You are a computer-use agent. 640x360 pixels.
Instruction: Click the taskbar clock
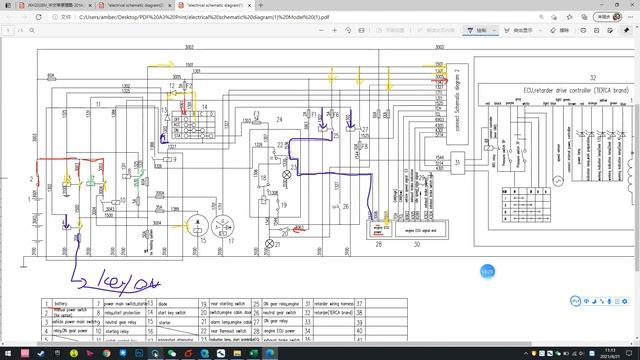[x=610, y=353]
